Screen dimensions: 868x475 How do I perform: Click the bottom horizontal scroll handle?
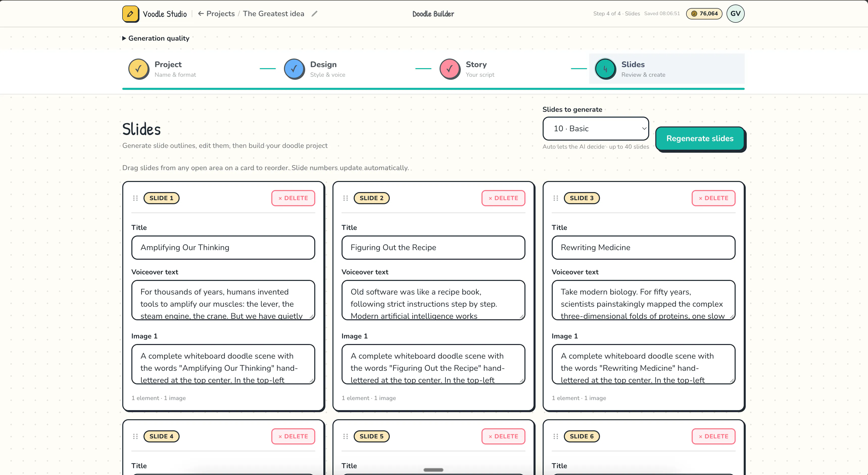pos(433,470)
